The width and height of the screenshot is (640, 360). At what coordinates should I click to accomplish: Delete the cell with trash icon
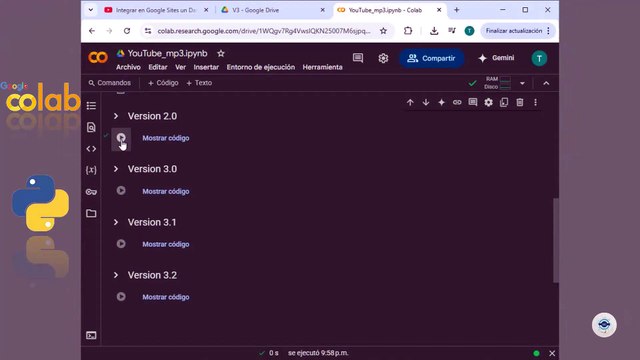click(520, 102)
